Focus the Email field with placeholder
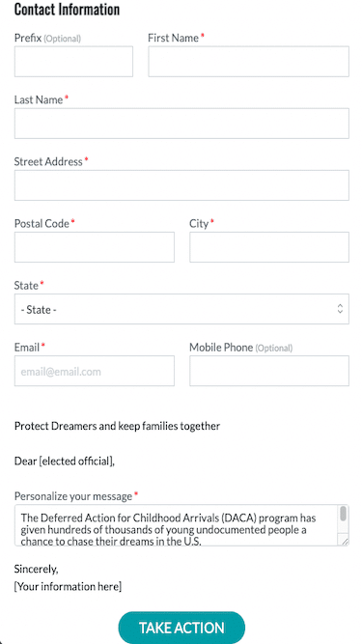This screenshot has width=362, height=644. 94,371
